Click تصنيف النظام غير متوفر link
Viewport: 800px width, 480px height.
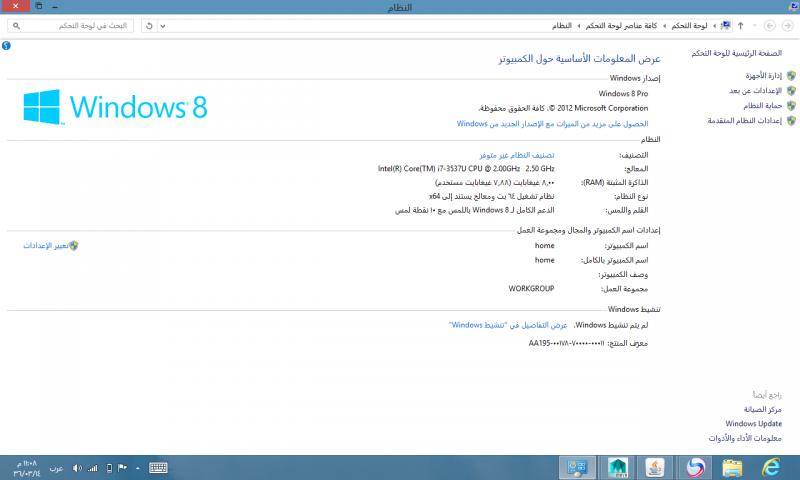[x=516, y=155]
